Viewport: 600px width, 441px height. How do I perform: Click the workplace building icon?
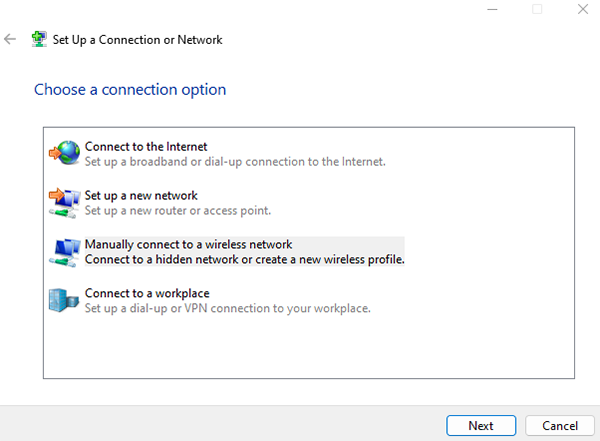tap(64, 300)
